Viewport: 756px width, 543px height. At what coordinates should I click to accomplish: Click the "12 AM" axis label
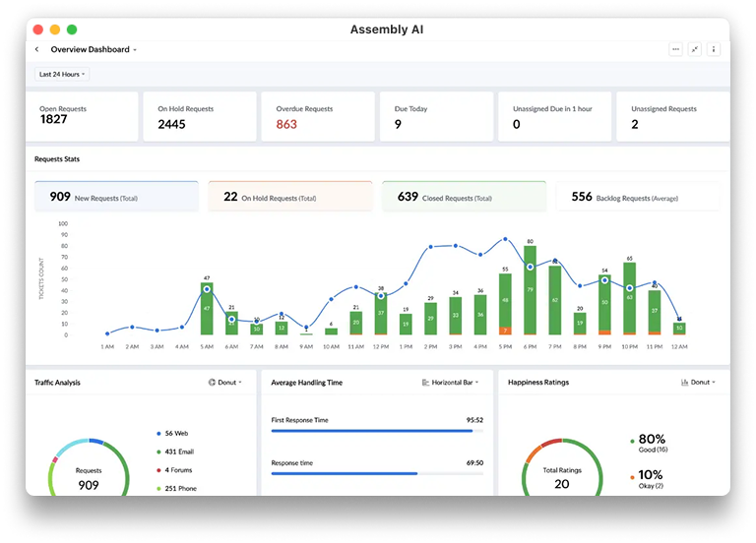(679, 347)
